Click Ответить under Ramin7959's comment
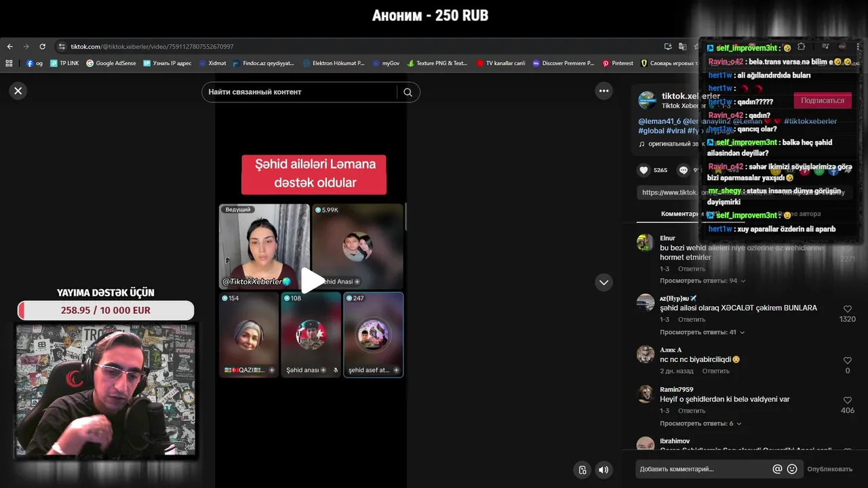 pos(692,411)
